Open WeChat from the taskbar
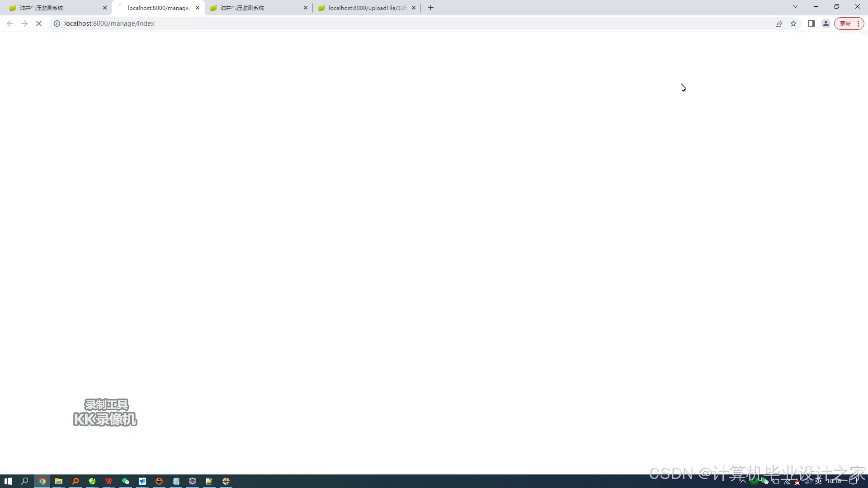868x488 pixels. [x=126, y=481]
